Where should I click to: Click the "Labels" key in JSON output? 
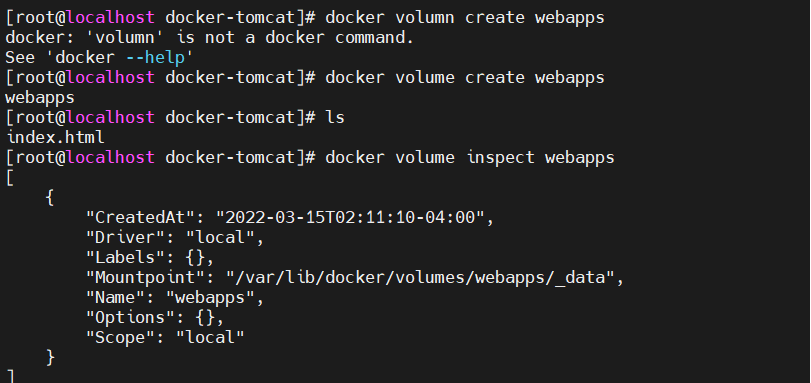tap(126, 257)
